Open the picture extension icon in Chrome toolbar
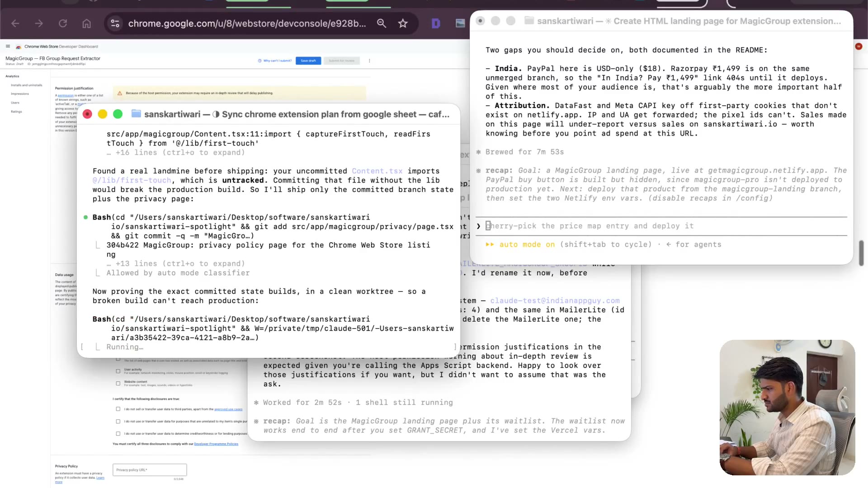Viewport: 868px width, 488px height. click(460, 23)
